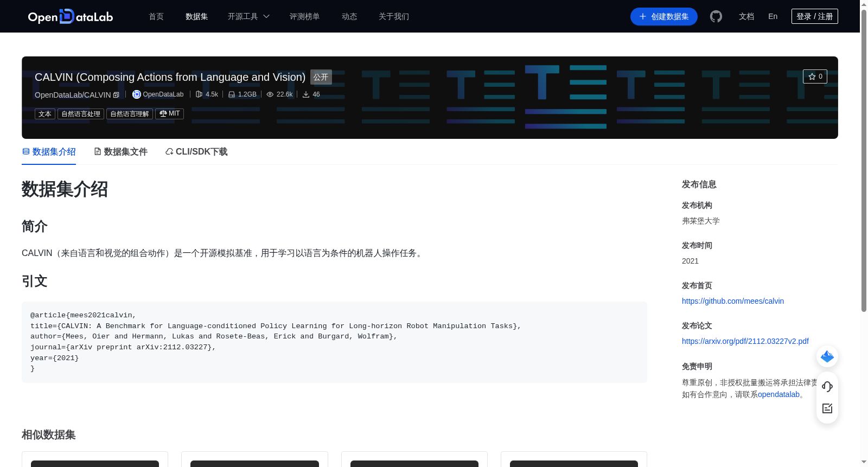Screen dimensions: 868x467
Task: Open 文档 link in header
Action: pos(746,16)
